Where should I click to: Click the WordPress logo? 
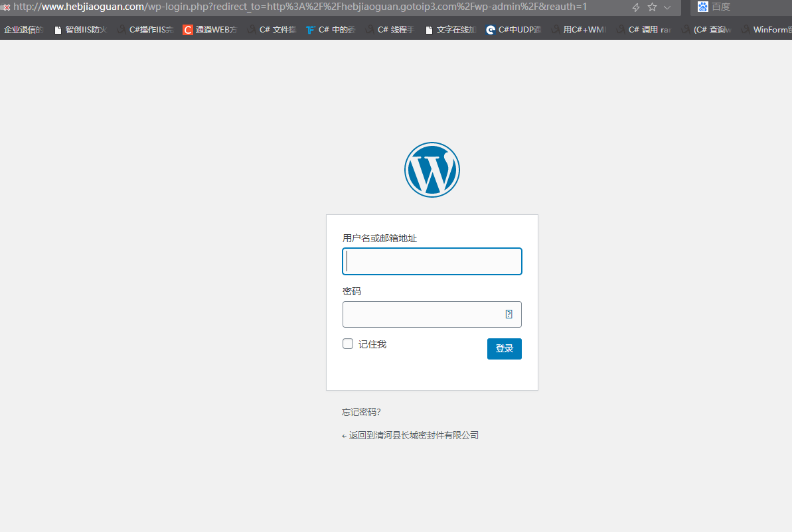click(x=432, y=170)
